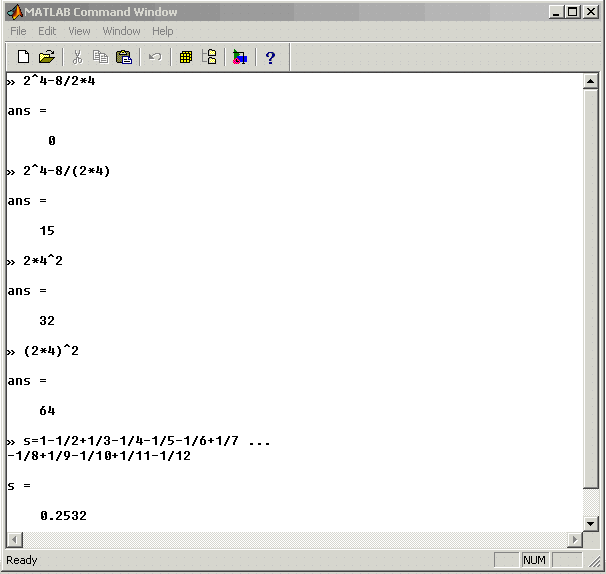The image size is (606, 574).
Task: Open the View menu
Action: pos(79,31)
